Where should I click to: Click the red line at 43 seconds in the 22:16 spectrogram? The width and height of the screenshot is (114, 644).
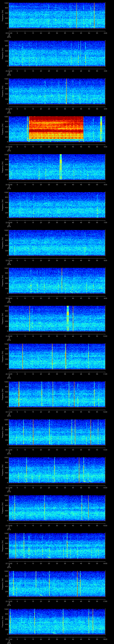77,584
